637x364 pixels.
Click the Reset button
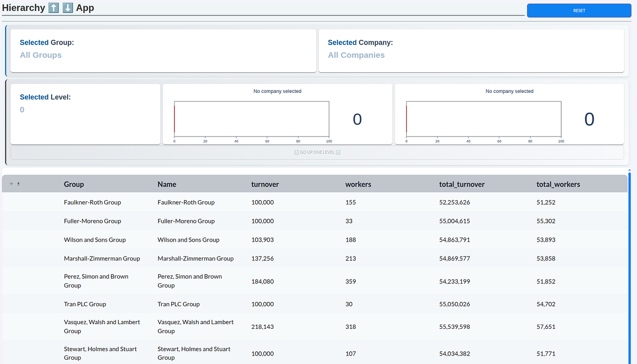coord(579,10)
